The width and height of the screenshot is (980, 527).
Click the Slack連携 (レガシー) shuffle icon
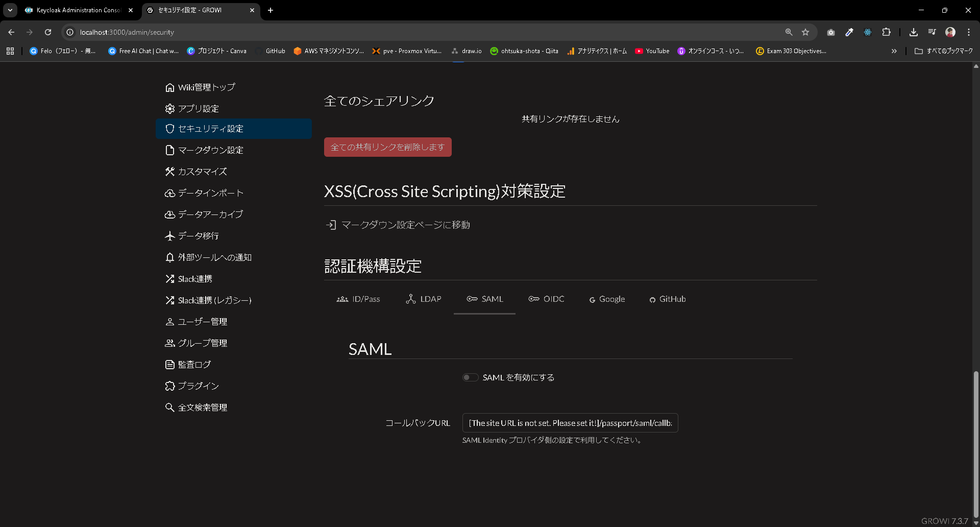pos(170,300)
